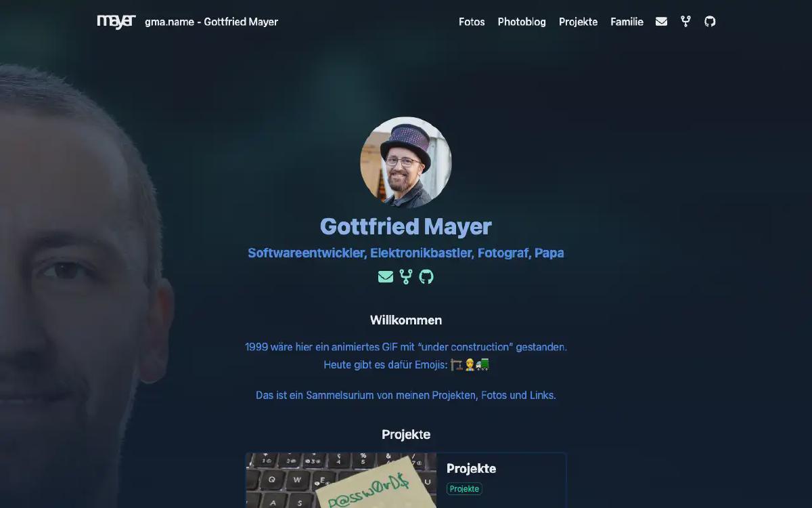This screenshot has width=812, height=508.
Task: Click the gma.name - Gottfried Mayer site title
Action: (211, 22)
